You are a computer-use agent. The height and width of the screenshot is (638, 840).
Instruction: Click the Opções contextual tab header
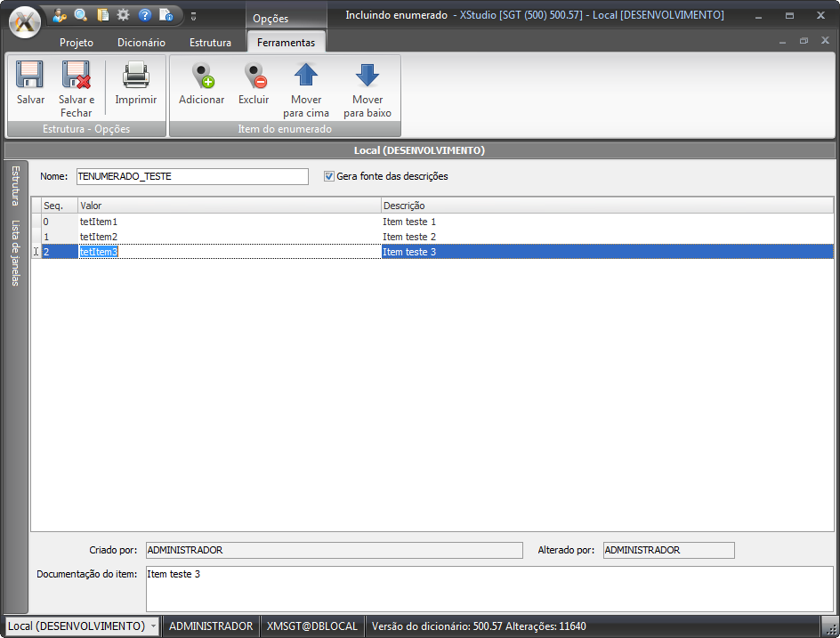(x=271, y=18)
